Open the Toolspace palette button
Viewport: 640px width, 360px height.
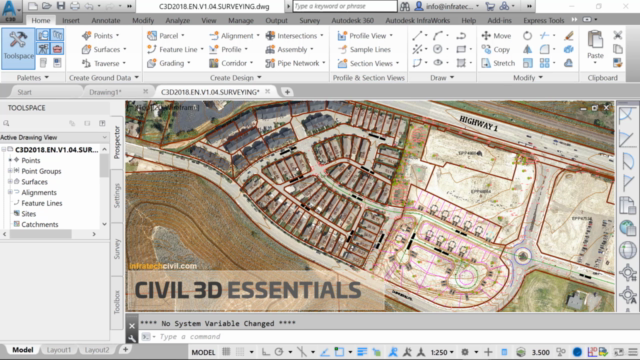point(18,48)
